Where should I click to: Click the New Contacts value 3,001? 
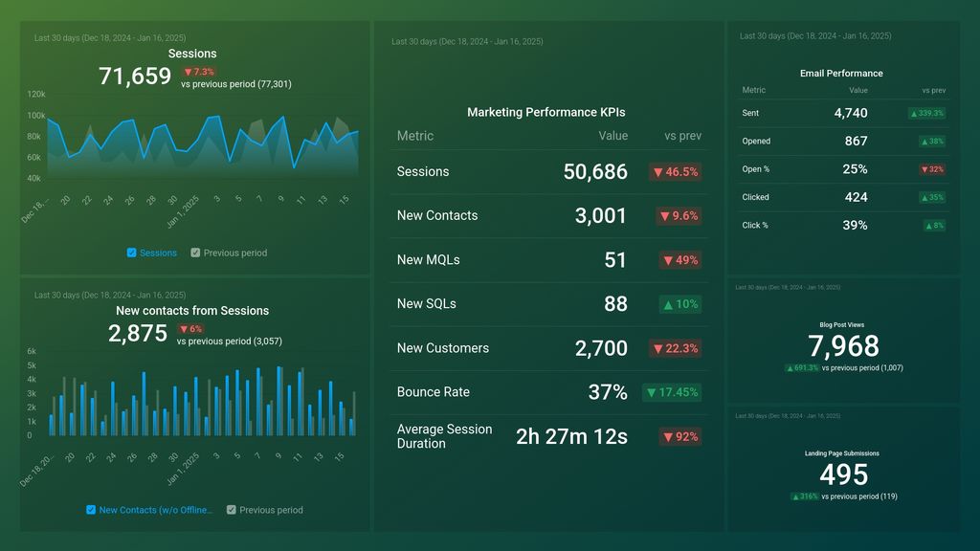pos(601,215)
